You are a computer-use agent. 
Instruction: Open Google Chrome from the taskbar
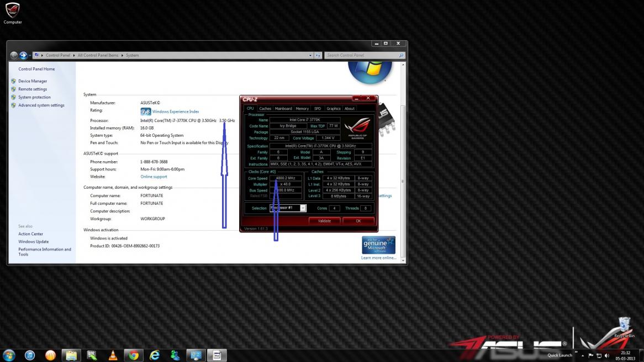134,355
